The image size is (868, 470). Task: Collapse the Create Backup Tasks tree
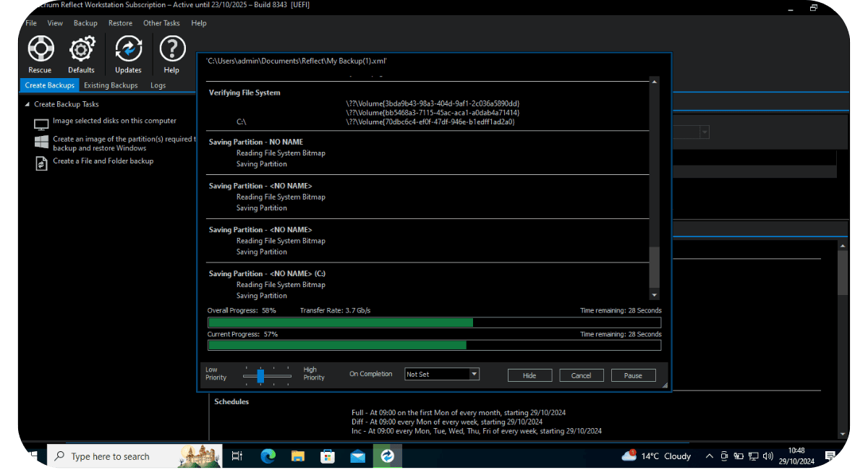pos(27,105)
